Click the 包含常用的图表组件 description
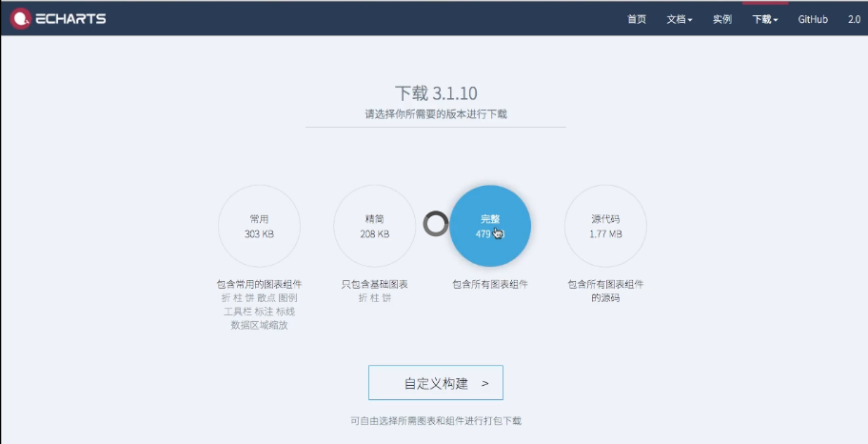The width and height of the screenshot is (868, 444). click(259, 284)
